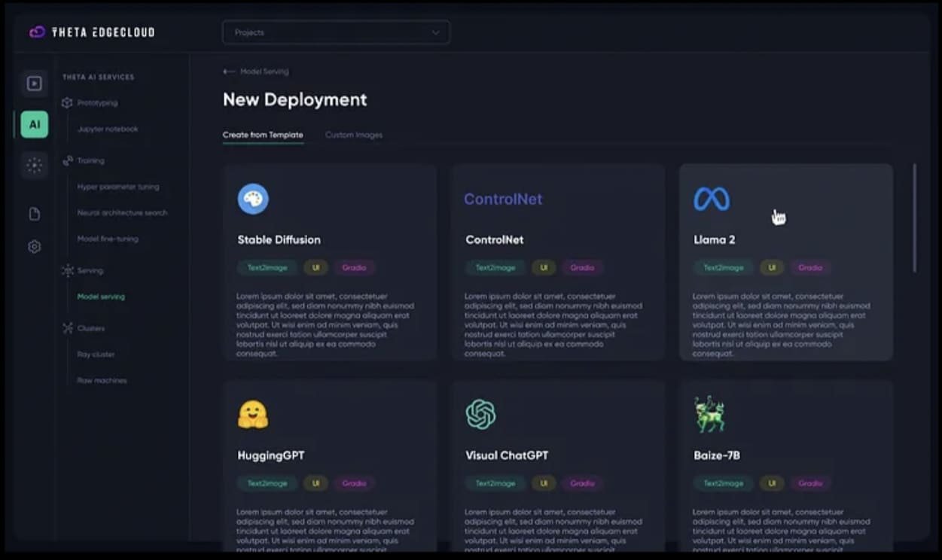Select the AI services sidebar icon
Screen dimensions: 942x560
click(x=35, y=124)
